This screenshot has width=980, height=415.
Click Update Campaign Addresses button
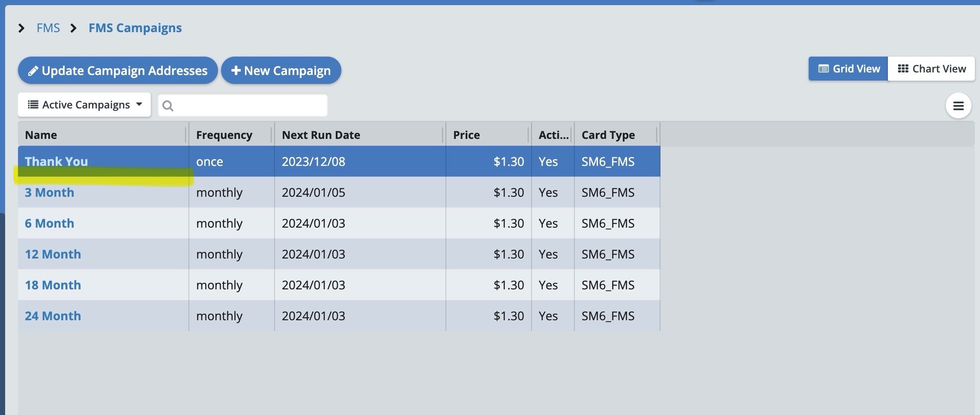[x=118, y=70]
